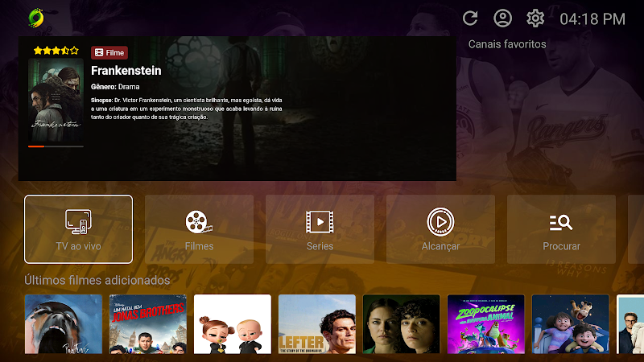Open the Pink Floyd screaming face poster
The height and width of the screenshot is (362, 644).
[x=64, y=324]
